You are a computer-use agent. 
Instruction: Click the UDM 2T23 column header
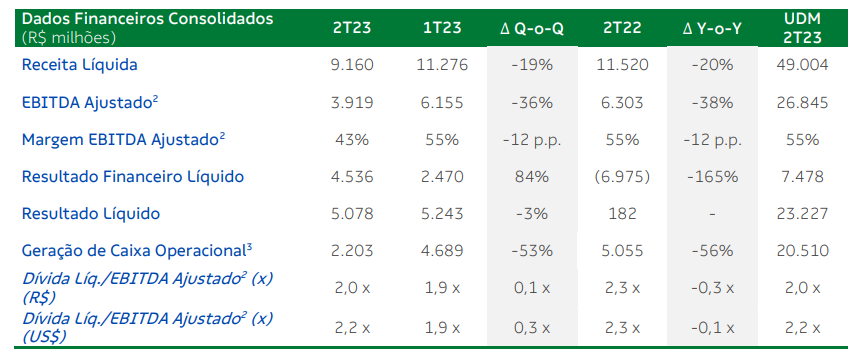click(x=802, y=28)
